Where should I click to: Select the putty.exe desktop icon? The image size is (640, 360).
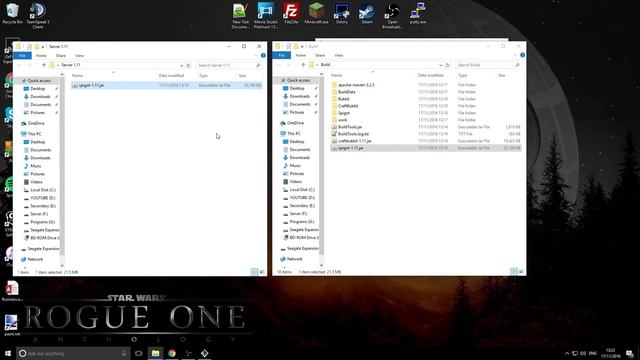[x=418, y=13]
